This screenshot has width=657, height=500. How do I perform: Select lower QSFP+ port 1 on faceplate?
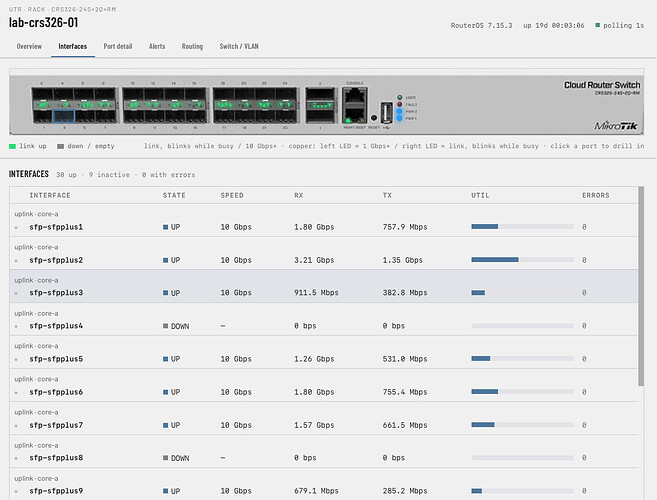point(321,116)
